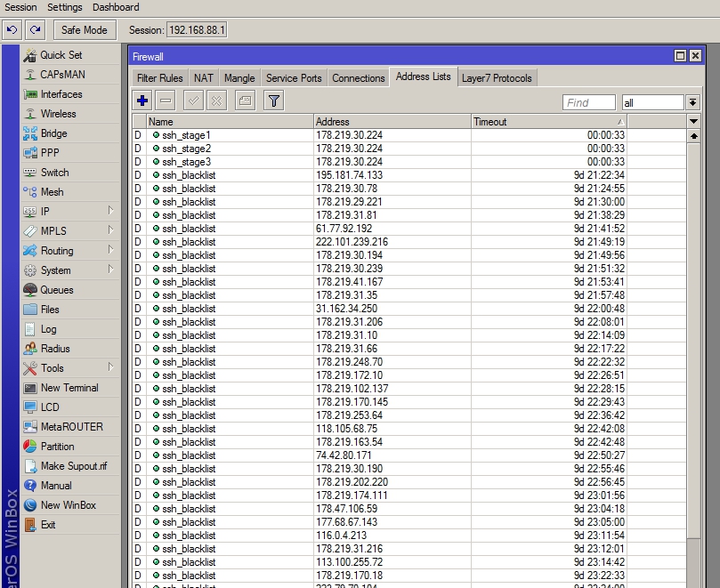
Task: Open Wireless in the sidebar
Action: tap(58, 114)
